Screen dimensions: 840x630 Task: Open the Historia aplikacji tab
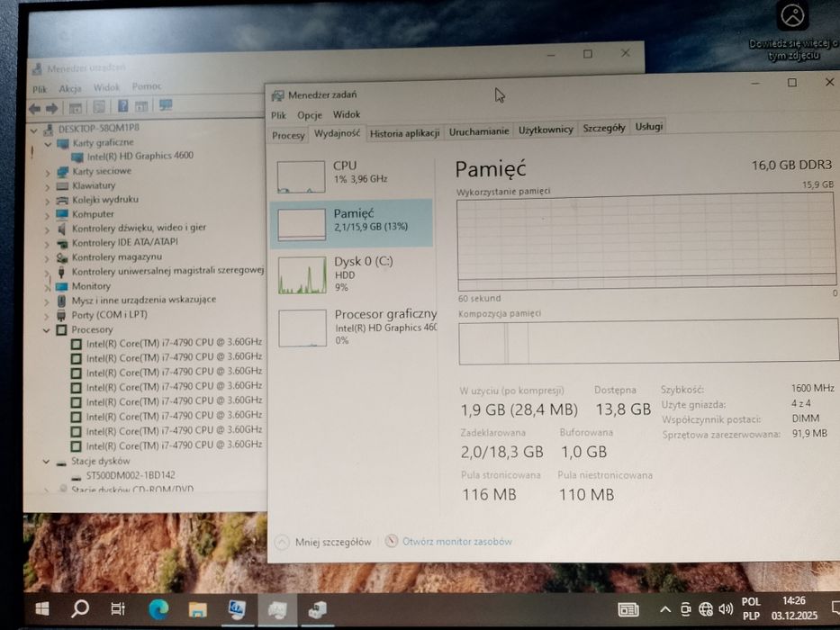pos(404,133)
